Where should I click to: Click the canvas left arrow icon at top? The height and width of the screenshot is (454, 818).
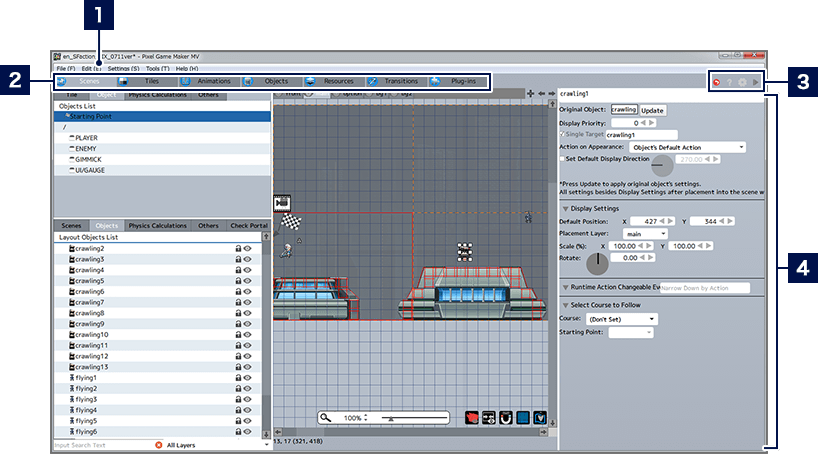[542, 93]
